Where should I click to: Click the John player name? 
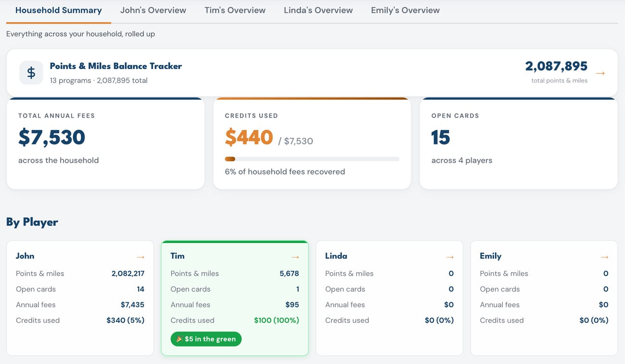coord(25,256)
